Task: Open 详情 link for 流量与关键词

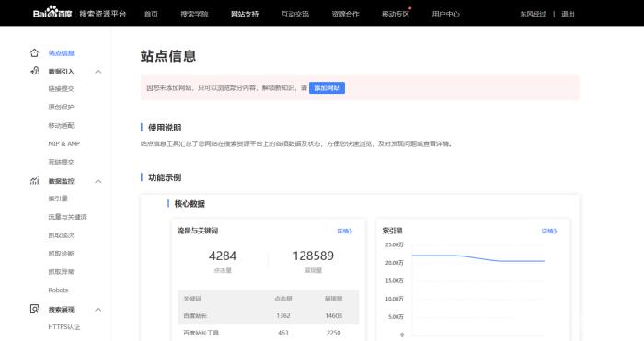Action: [345, 231]
